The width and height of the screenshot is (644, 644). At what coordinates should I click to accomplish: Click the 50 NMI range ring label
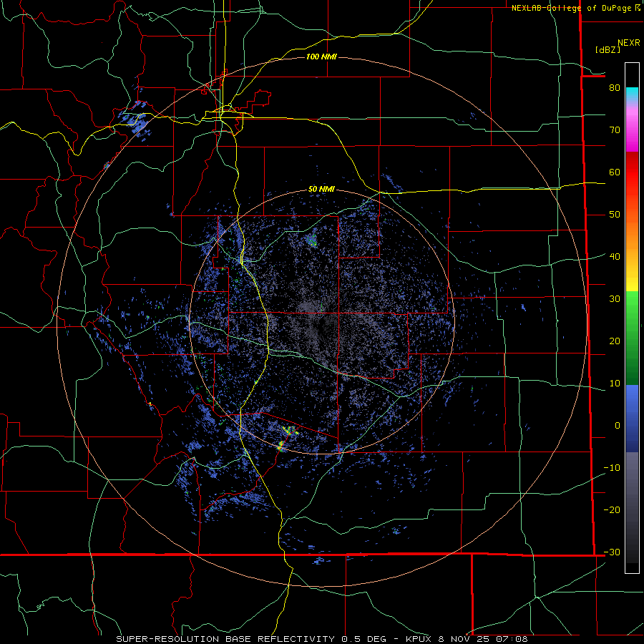(x=321, y=189)
